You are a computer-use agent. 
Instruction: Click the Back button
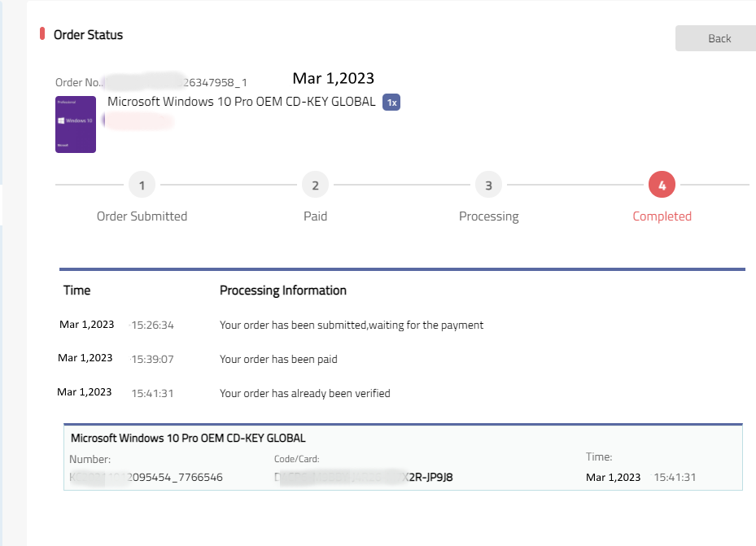(720, 38)
